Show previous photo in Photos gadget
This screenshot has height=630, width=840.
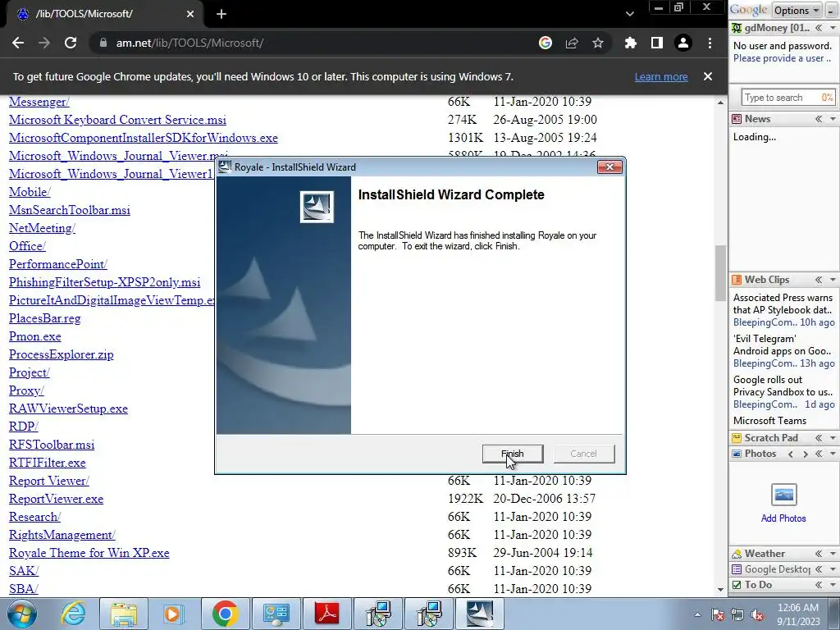point(791,454)
